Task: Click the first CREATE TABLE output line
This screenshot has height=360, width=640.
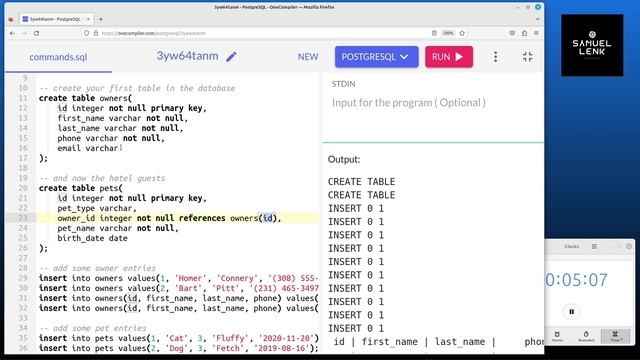Action: click(x=362, y=182)
